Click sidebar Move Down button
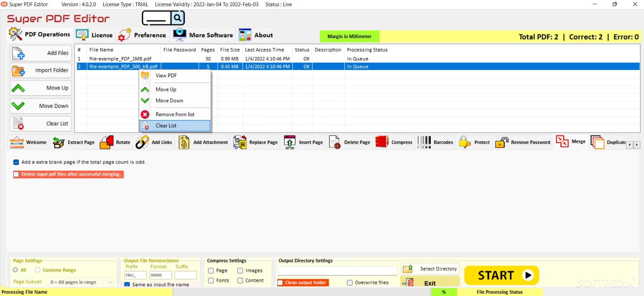The height and width of the screenshot is (296, 644). [41, 106]
